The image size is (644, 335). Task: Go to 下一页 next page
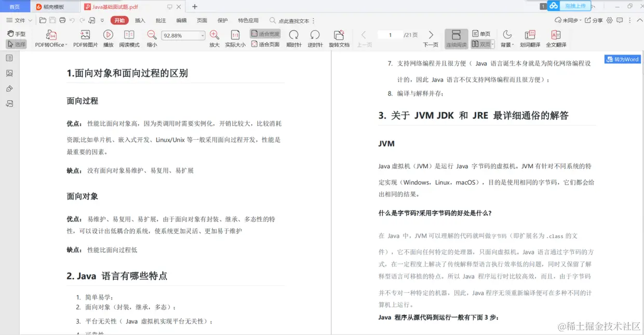coord(431,38)
